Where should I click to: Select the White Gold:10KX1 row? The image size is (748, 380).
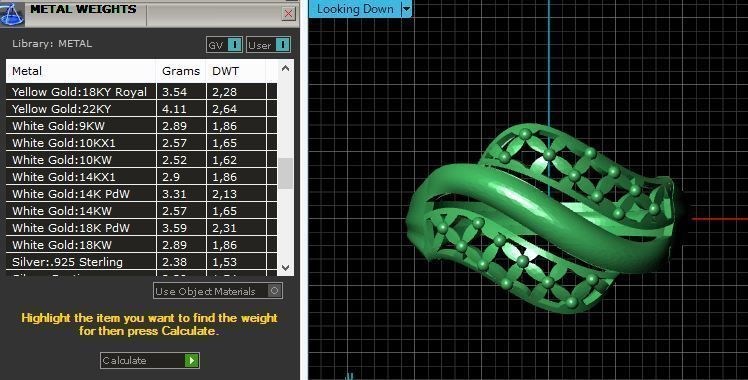[141, 143]
